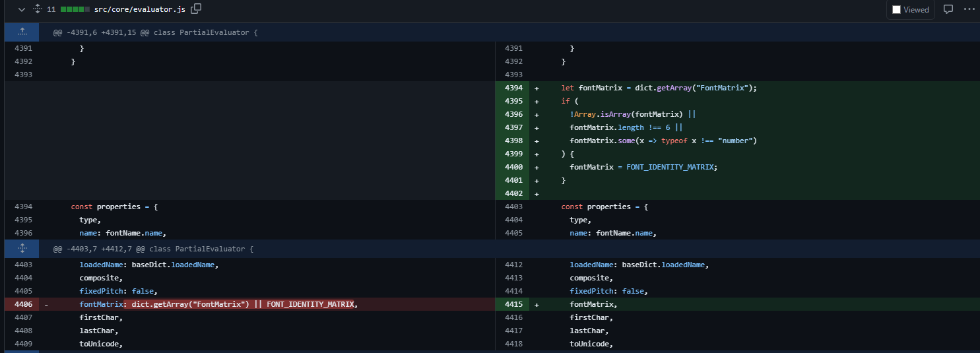Image resolution: width=980 pixels, height=353 pixels.
Task: Select added line number 4394
Action: click(513, 88)
